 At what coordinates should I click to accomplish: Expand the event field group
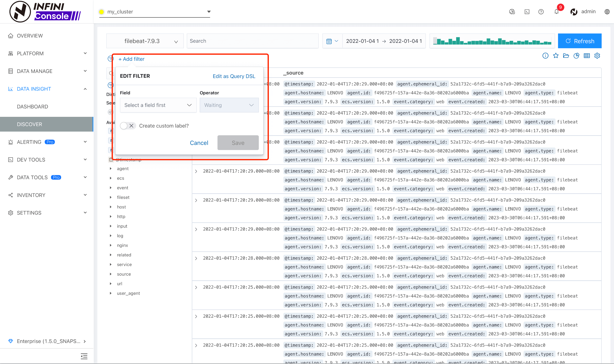pos(111,188)
